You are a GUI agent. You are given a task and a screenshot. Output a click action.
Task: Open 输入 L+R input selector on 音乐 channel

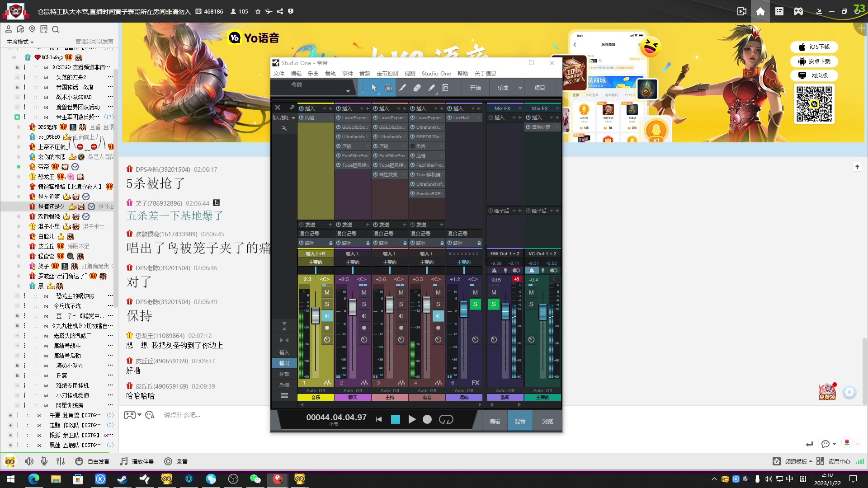coord(316,254)
